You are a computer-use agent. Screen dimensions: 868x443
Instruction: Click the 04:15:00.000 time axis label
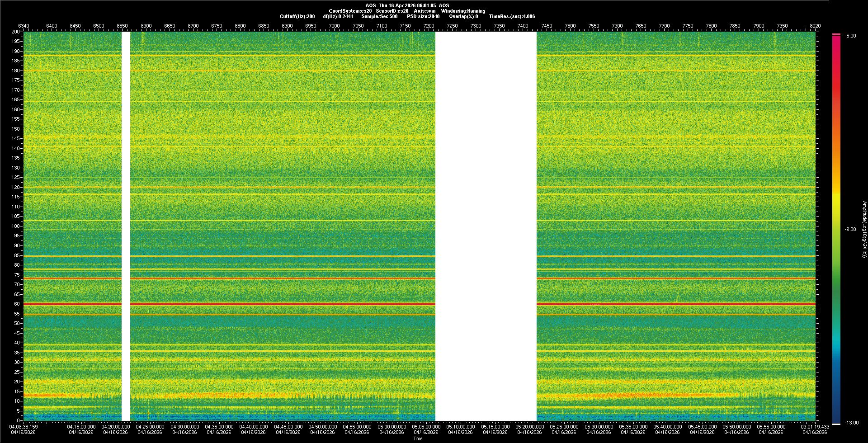[81, 426]
